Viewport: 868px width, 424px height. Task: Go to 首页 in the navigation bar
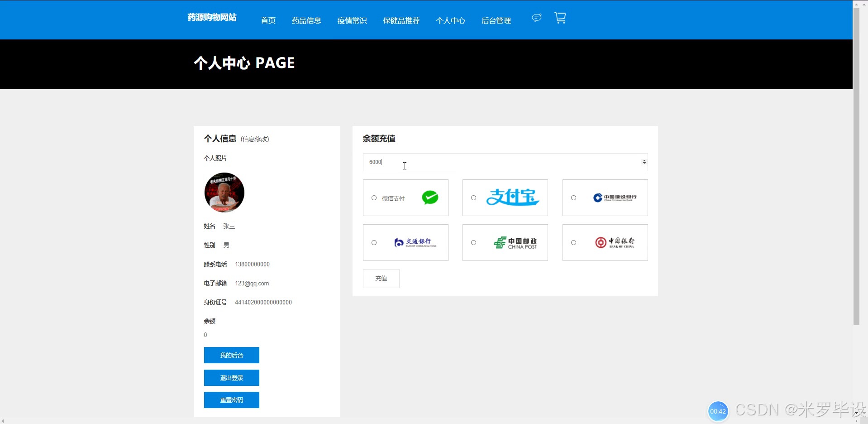(268, 20)
